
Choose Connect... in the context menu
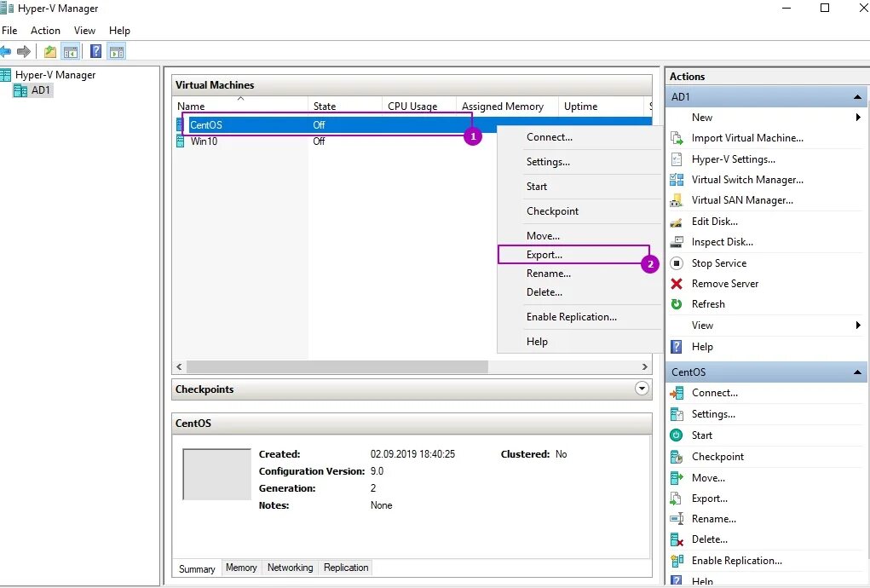[x=579, y=137]
